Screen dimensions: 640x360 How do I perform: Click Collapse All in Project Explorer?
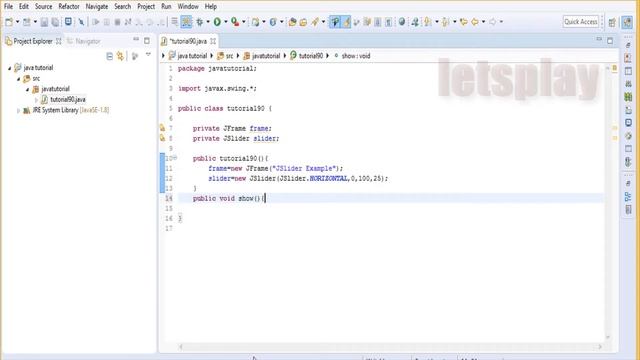(x=109, y=56)
